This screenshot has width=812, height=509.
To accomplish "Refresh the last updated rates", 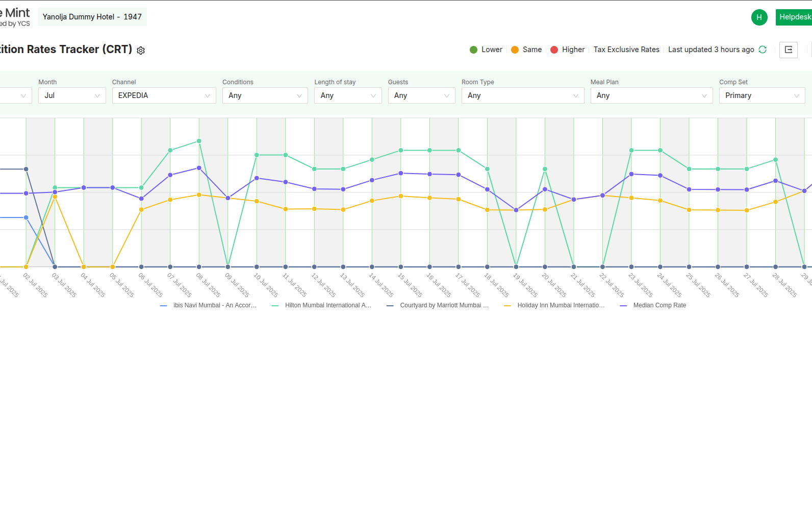I will pos(763,50).
